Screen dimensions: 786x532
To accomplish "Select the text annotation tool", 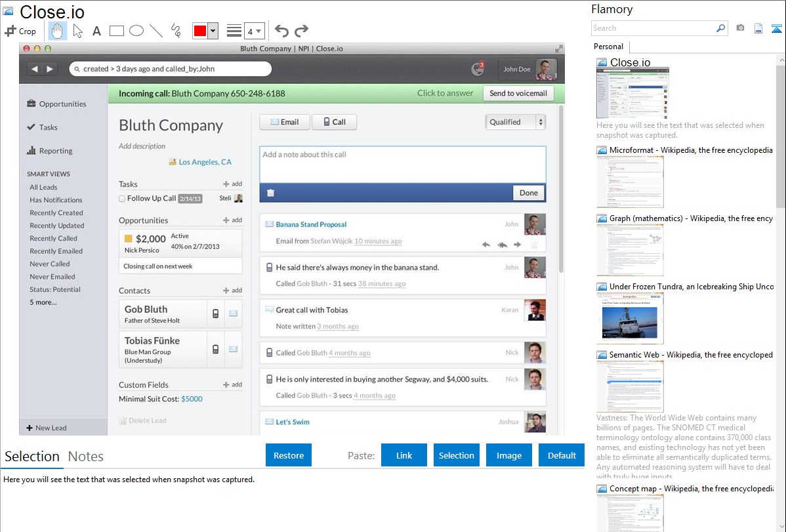I will pos(96,31).
